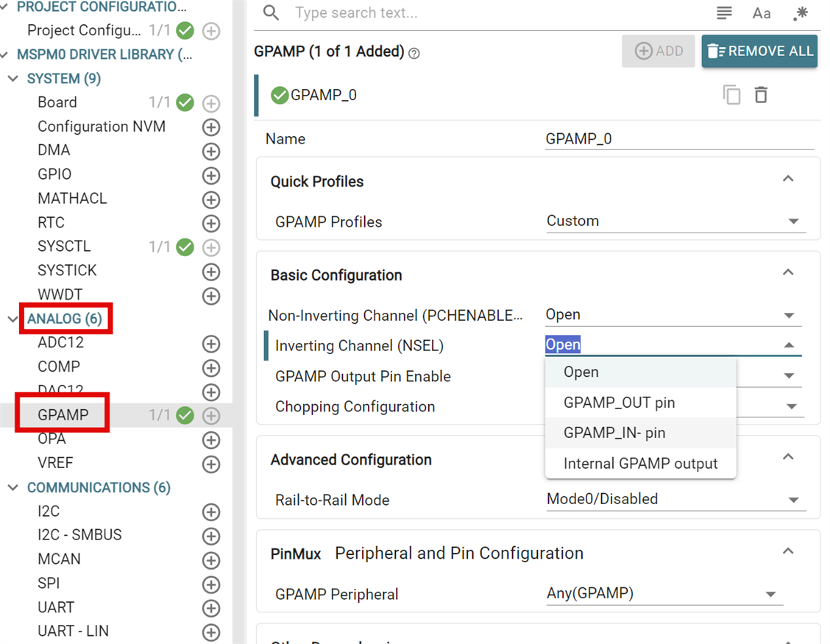Choose GPAMP_OUT pin option
Image resolution: width=830 pixels, height=644 pixels.
point(640,403)
